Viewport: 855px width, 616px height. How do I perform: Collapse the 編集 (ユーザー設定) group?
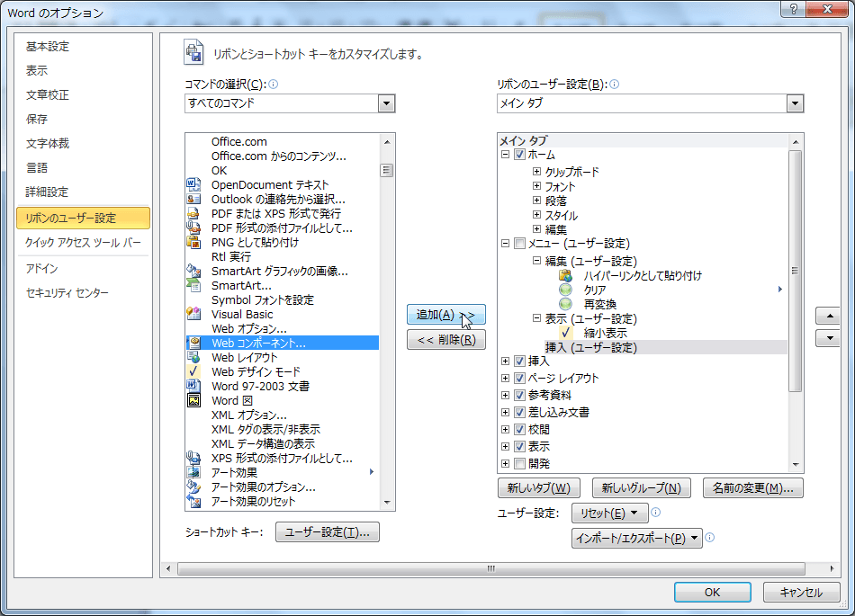(536, 261)
